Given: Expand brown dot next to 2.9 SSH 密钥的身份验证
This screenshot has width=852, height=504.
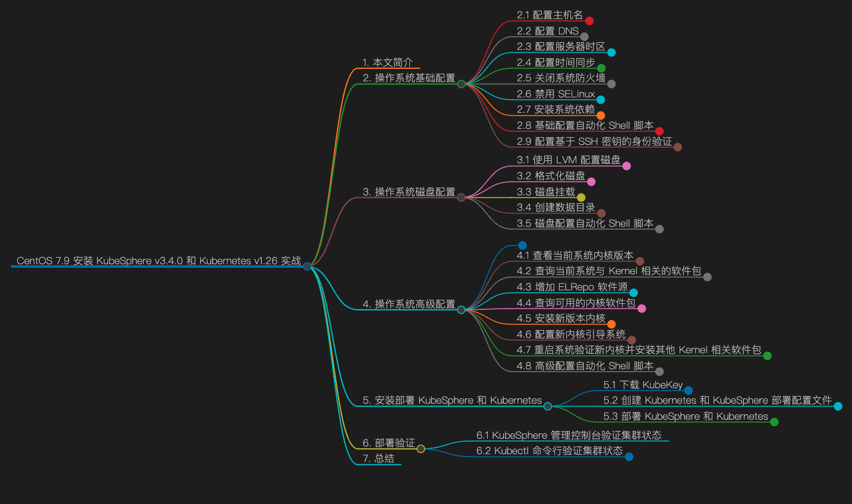Looking at the screenshot, I should tap(678, 147).
